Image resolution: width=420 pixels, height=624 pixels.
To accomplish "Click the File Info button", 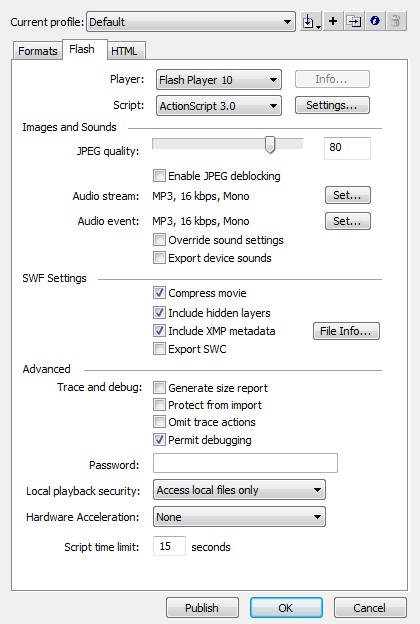I will (346, 331).
